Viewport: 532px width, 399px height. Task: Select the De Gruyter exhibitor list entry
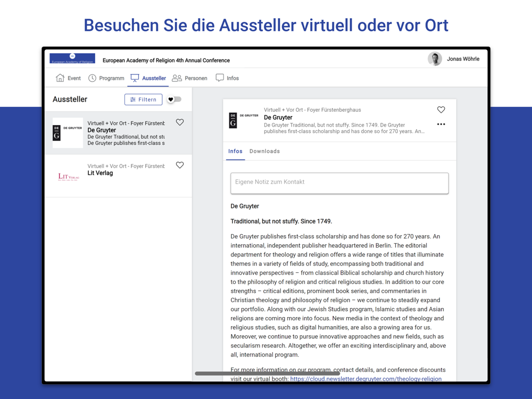pyautogui.click(x=119, y=133)
